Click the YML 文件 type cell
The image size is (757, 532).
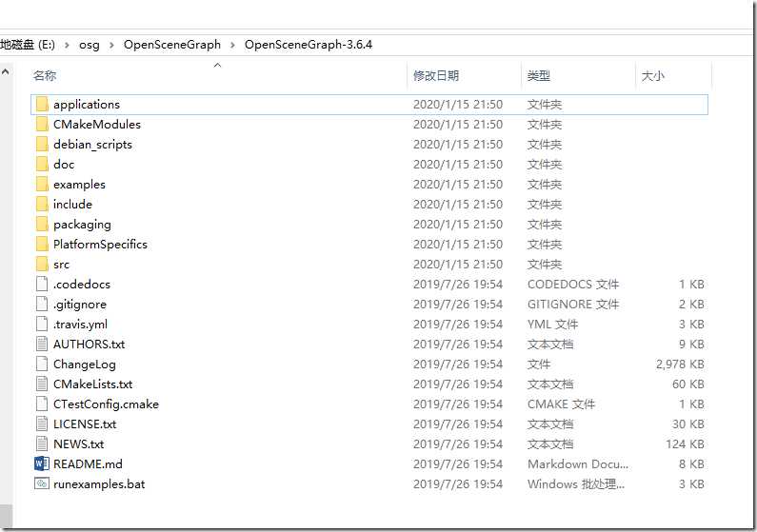[x=553, y=325]
